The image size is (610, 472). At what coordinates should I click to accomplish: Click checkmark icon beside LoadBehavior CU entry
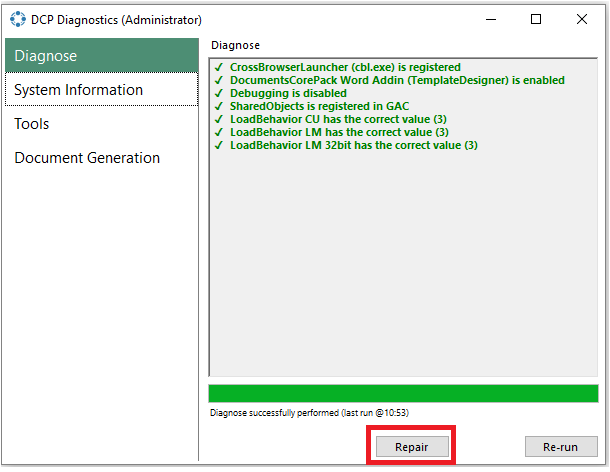[219, 119]
